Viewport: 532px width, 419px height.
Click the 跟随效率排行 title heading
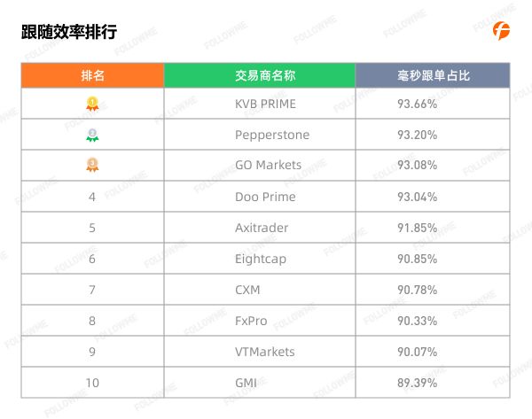click(69, 32)
